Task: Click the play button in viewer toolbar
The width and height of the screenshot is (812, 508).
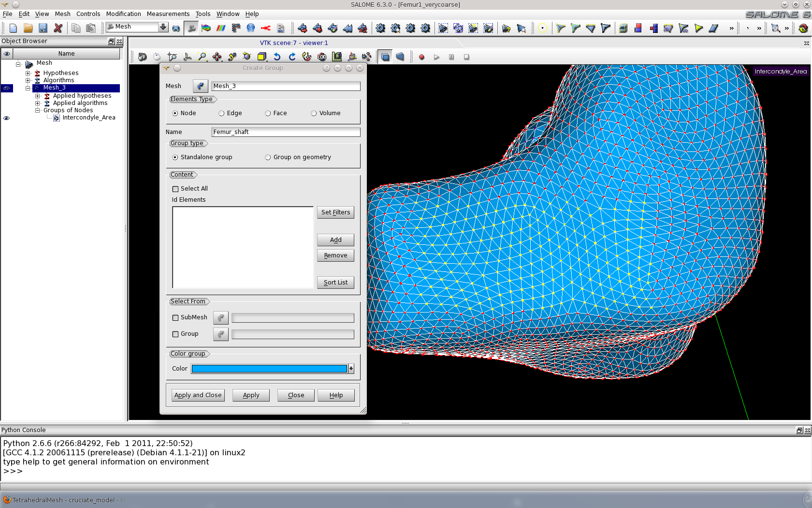Action: 436,57
